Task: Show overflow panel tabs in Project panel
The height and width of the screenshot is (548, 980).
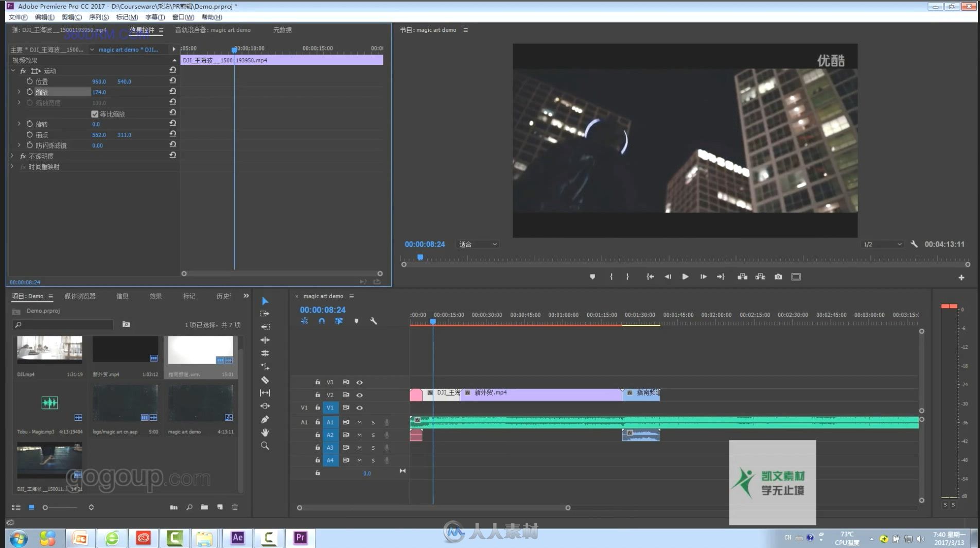Action: [x=246, y=296]
